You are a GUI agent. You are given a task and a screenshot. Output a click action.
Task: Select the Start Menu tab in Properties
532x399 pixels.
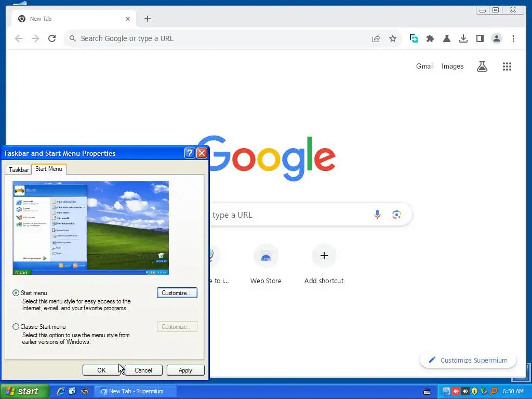pos(48,169)
